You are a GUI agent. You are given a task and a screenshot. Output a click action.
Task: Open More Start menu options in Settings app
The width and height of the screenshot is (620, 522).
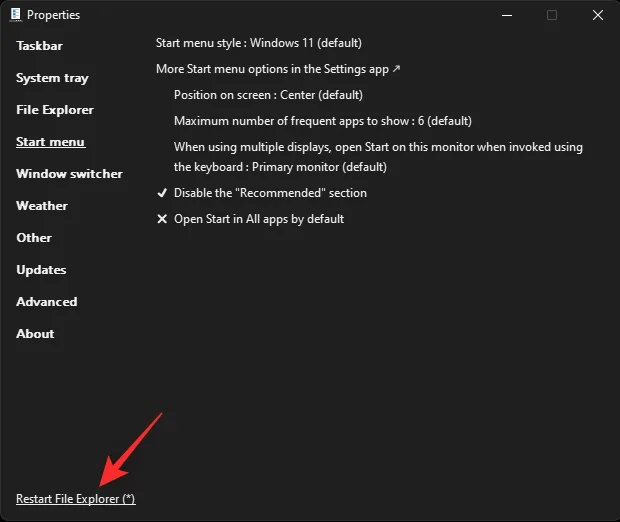pyautogui.click(x=278, y=69)
